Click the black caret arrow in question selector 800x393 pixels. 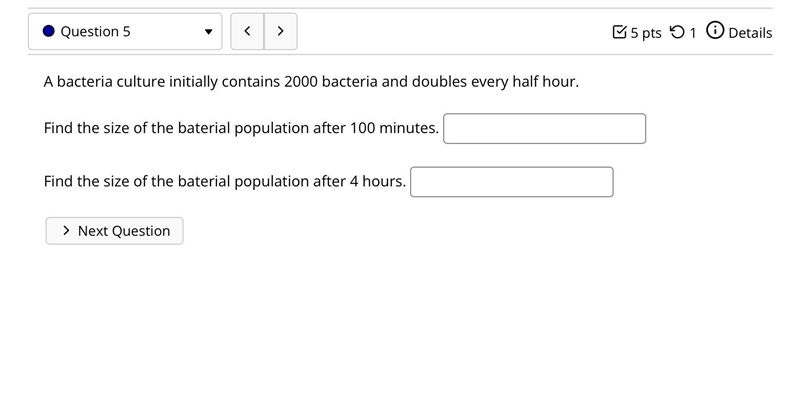tap(208, 32)
